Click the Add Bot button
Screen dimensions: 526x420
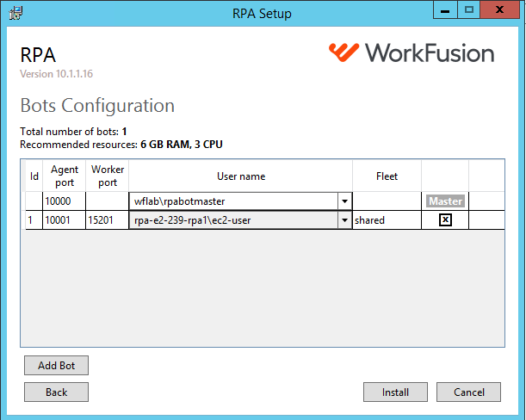[x=56, y=365]
